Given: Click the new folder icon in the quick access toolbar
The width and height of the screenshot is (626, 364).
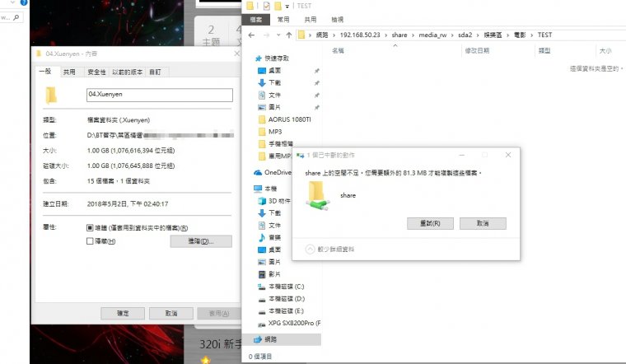Looking at the screenshot, I should [278, 6].
